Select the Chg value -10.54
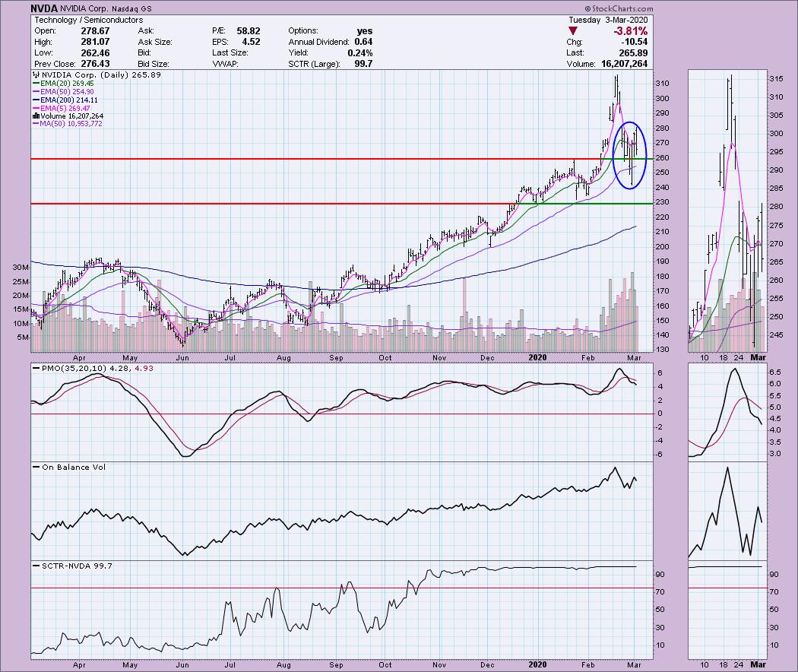 [x=635, y=42]
